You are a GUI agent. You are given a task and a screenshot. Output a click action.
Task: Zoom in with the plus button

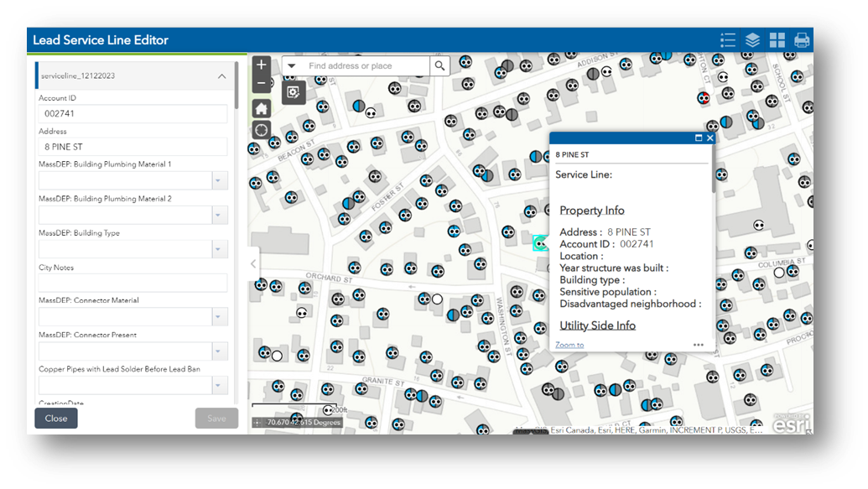click(262, 65)
